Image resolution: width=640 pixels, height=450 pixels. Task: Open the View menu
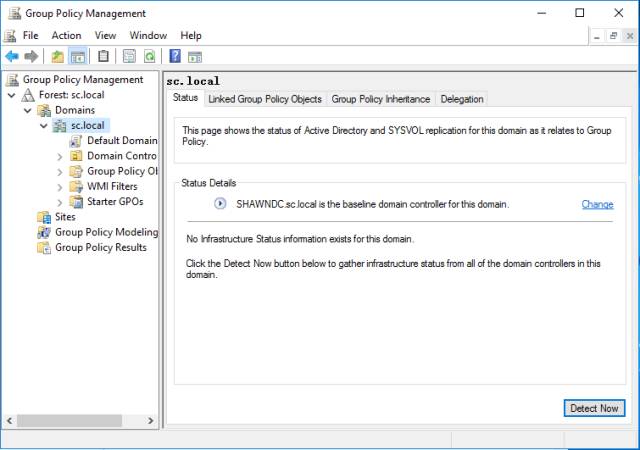pyautogui.click(x=105, y=36)
